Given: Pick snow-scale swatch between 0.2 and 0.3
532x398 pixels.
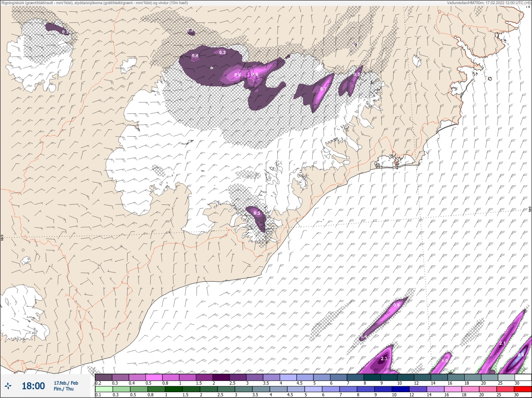Looking at the screenshot, I should pos(103,377).
